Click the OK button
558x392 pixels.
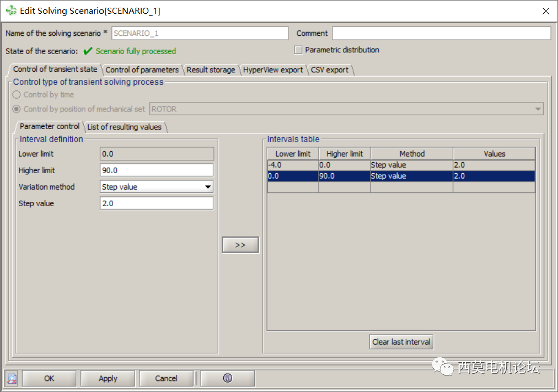point(49,378)
